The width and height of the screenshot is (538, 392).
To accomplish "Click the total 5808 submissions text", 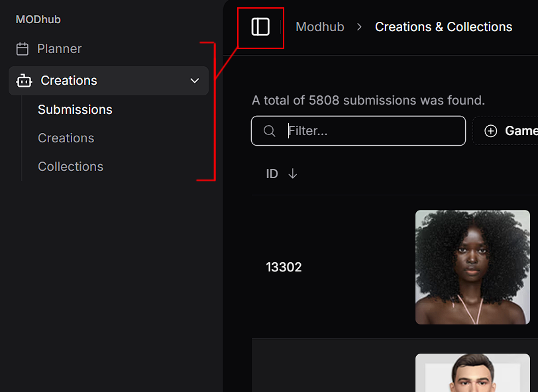I will coord(368,100).
